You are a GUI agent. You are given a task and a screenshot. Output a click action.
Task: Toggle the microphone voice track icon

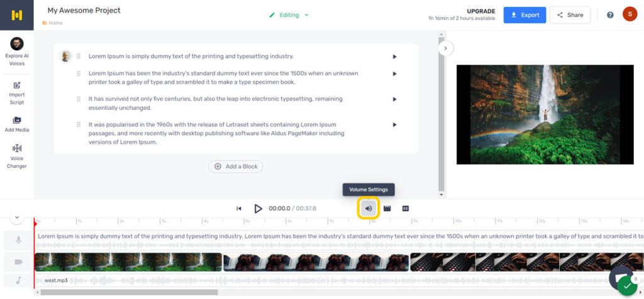click(x=18, y=240)
